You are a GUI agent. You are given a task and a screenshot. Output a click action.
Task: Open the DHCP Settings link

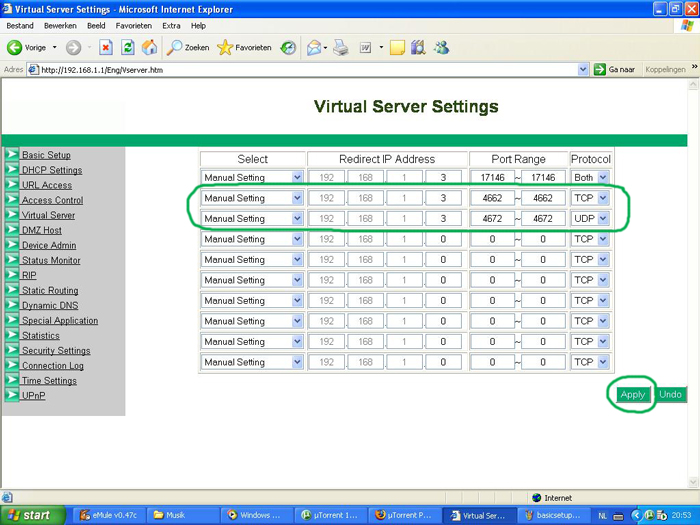coord(52,170)
